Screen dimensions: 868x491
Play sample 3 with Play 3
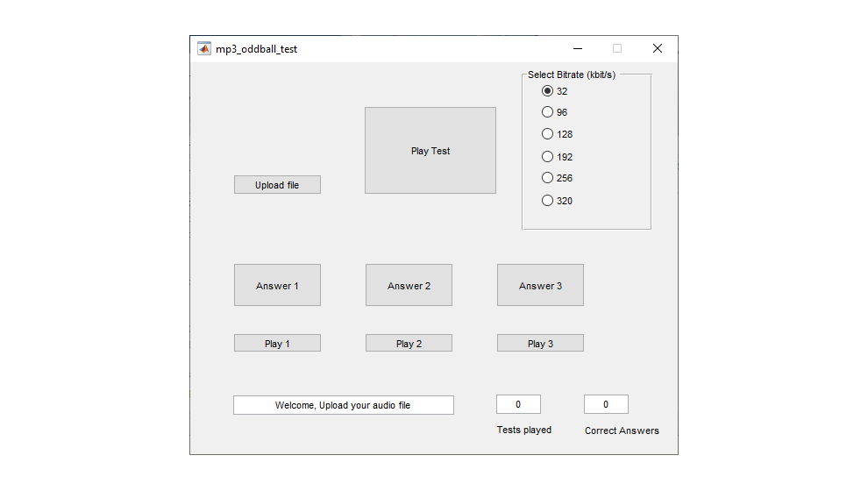tap(540, 343)
